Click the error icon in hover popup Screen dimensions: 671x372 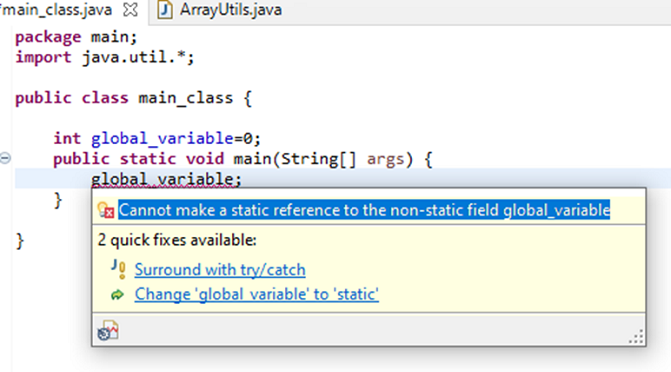click(x=105, y=210)
